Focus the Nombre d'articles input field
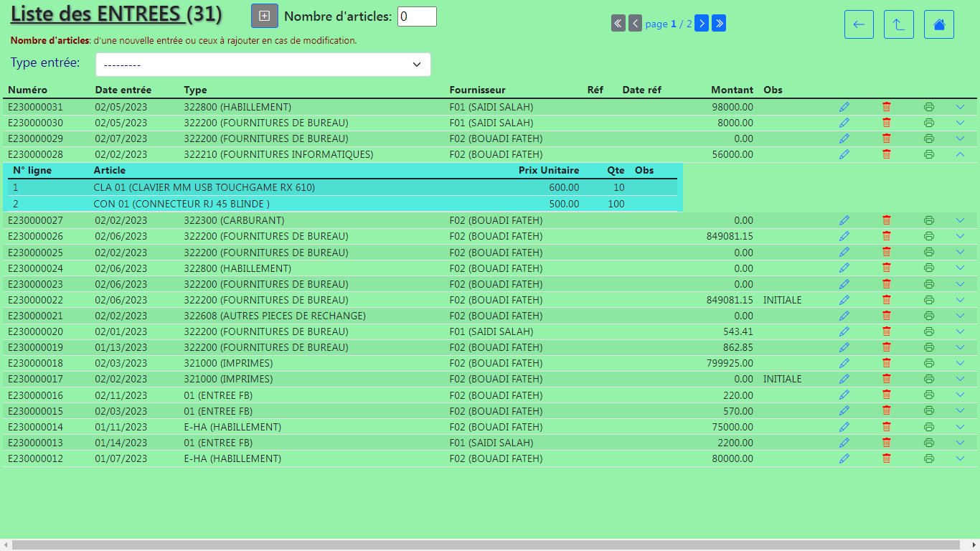 coord(417,17)
